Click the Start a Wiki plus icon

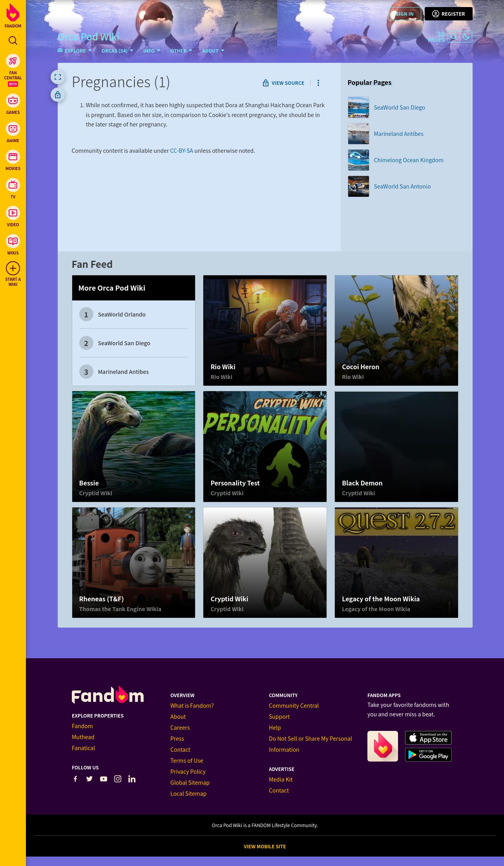click(x=13, y=269)
